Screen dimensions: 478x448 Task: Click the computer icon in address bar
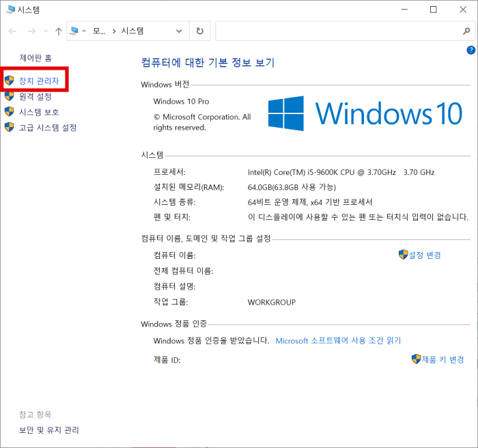(74, 31)
